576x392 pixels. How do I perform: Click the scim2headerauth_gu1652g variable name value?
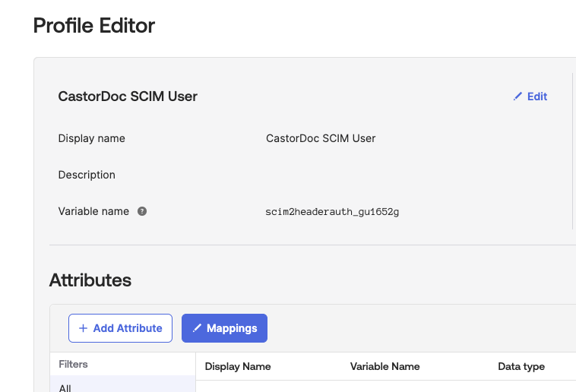point(332,212)
